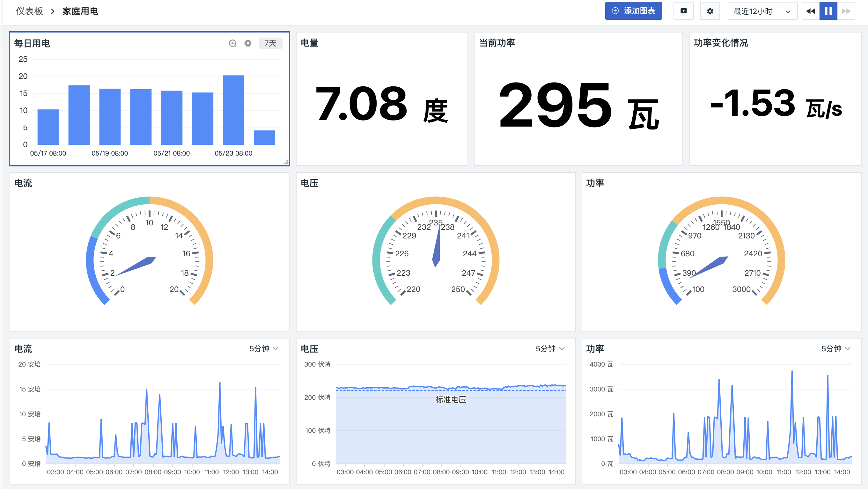Grab the resize handle of 每日用电 panel
This screenshot has height=489, width=868.
(286, 162)
